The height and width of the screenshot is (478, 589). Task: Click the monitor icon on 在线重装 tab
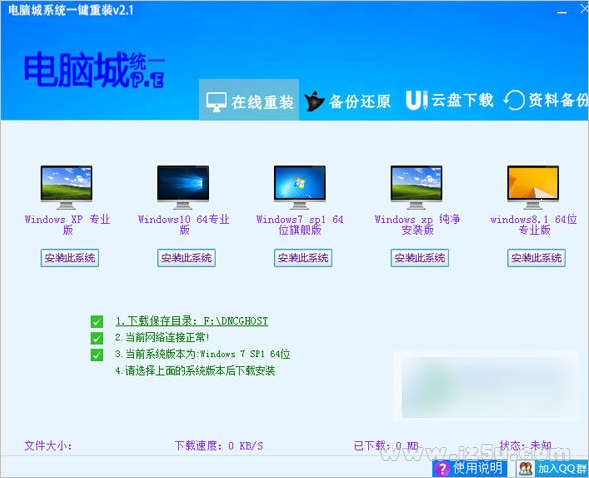point(216,102)
